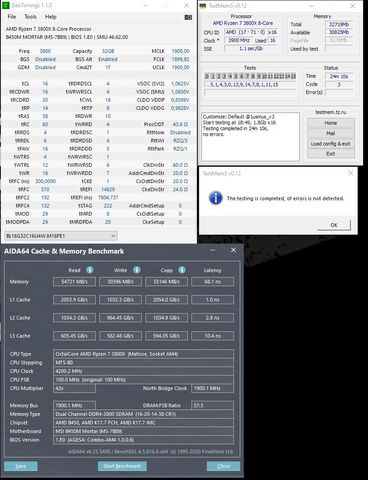Click the Read info icon in AIDA64
Viewport: 368px width, 480px height.
90,270
